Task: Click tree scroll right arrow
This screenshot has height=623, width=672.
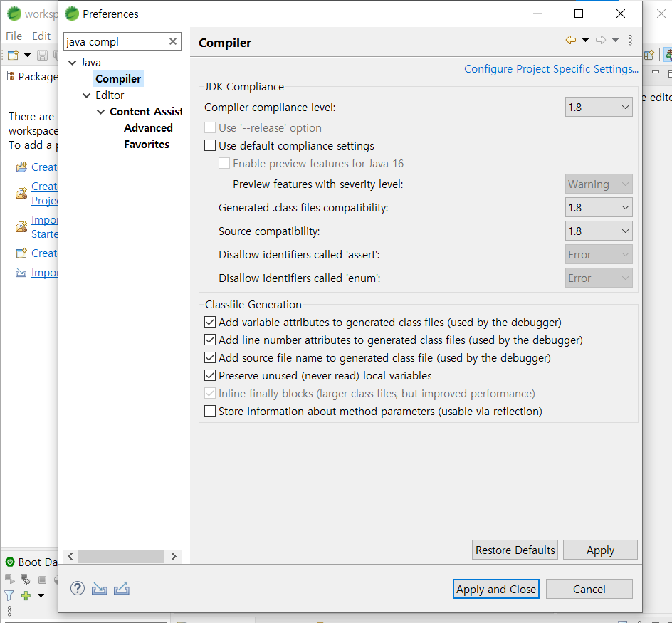Action: click(x=174, y=556)
